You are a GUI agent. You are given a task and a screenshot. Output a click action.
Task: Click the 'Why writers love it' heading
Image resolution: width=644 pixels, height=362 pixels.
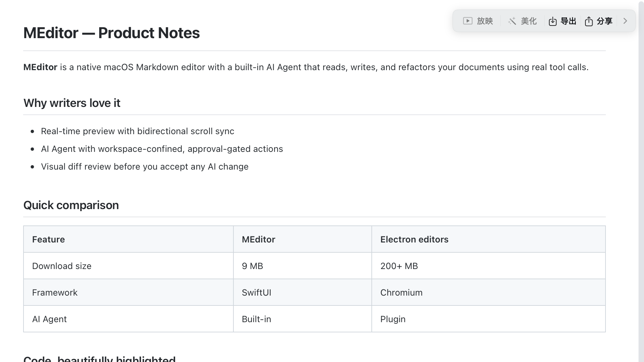72,103
